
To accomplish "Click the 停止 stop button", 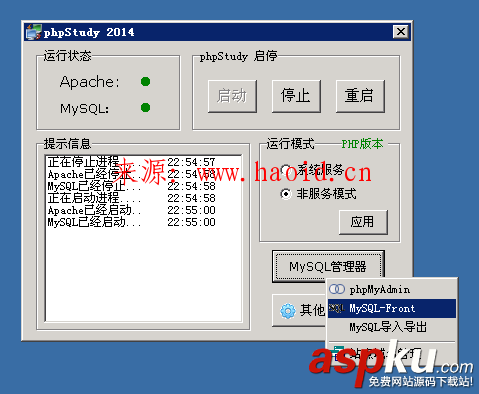I will tap(296, 96).
